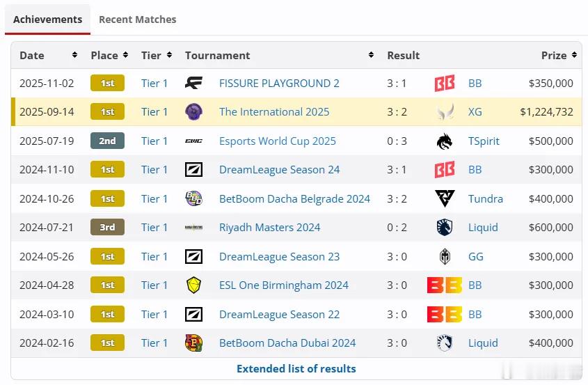Click the Gaimin Gladiators helmet logo

pyautogui.click(x=445, y=257)
